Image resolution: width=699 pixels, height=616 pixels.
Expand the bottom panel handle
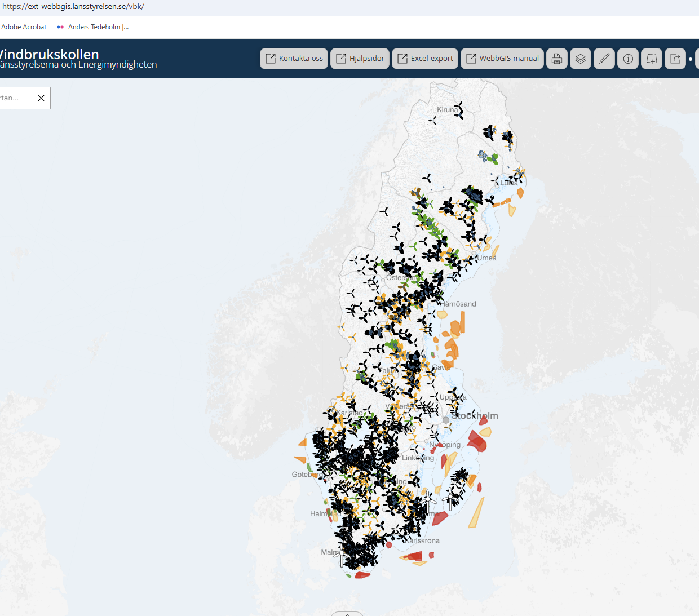347,614
